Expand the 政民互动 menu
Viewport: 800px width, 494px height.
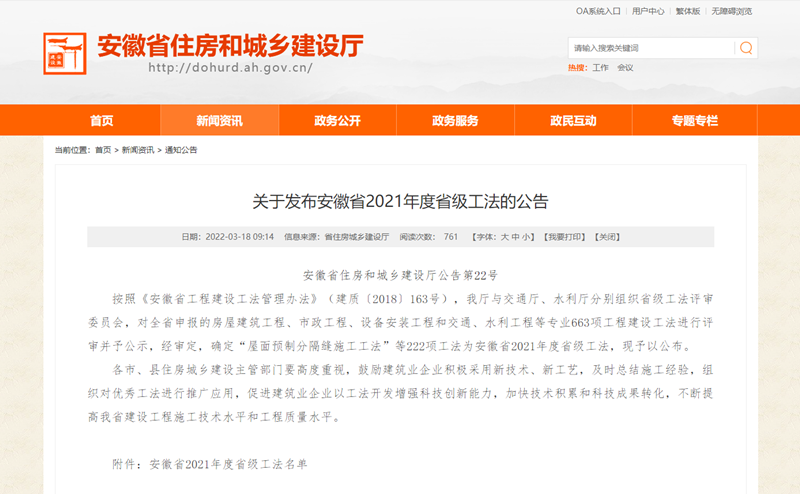[x=573, y=121]
